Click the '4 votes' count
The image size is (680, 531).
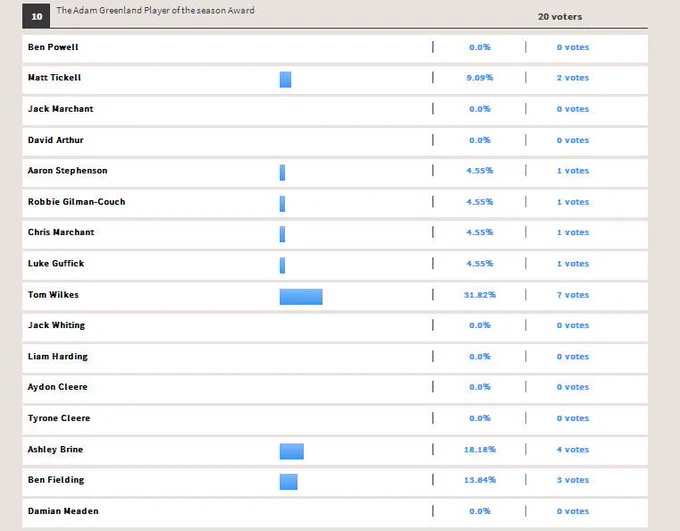point(573,449)
